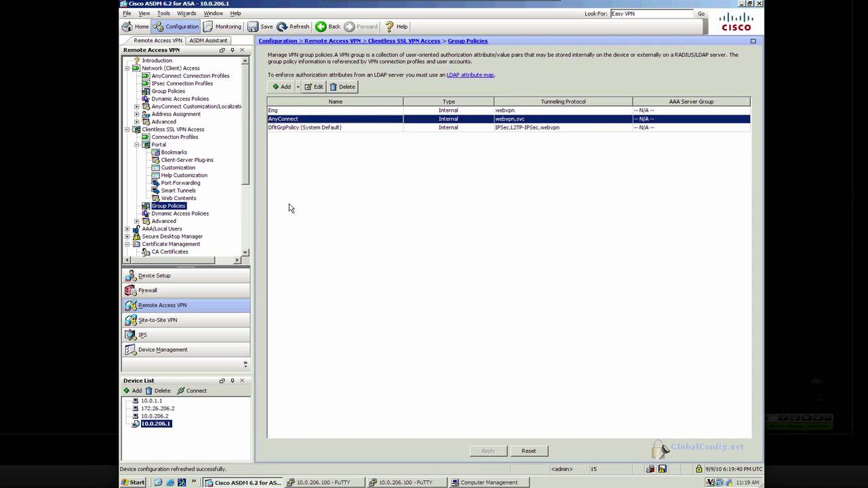Show more navigation buttons with the chevron
Viewport: 868px width, 488px height.
(245, 364)
